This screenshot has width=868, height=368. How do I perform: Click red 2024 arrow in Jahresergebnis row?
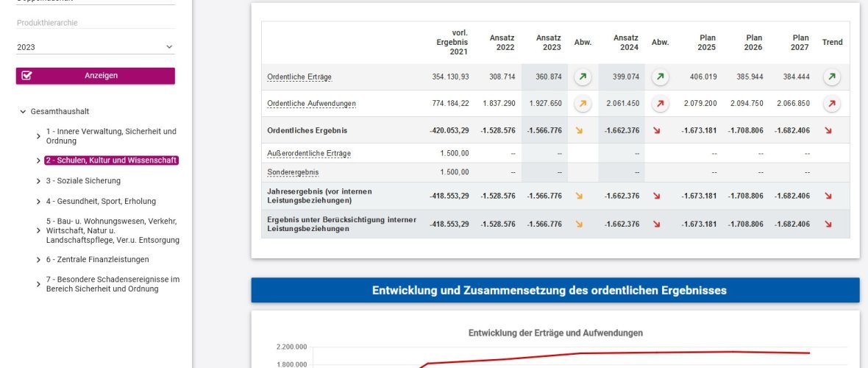657,196
